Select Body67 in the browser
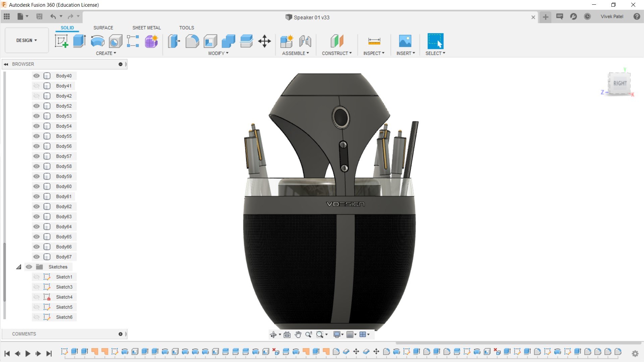The width and height of the screenshot is (644, 362). tap(64, 257)
